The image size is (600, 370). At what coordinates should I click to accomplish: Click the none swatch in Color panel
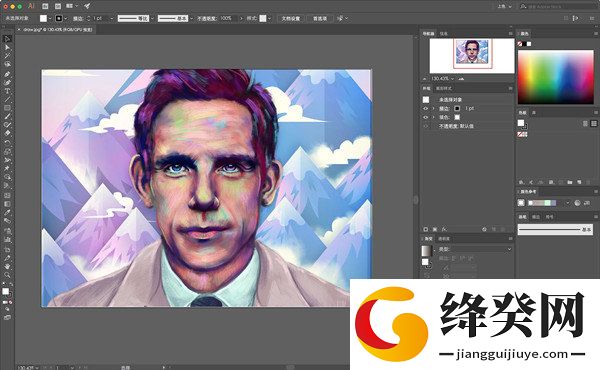click(520, 44)
